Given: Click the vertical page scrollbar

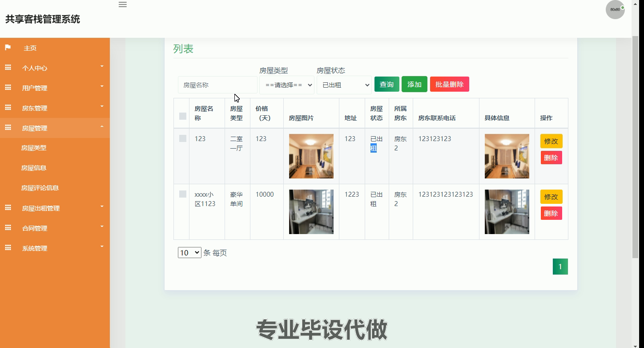Looking at the screenshot, I should pos(635,147).
